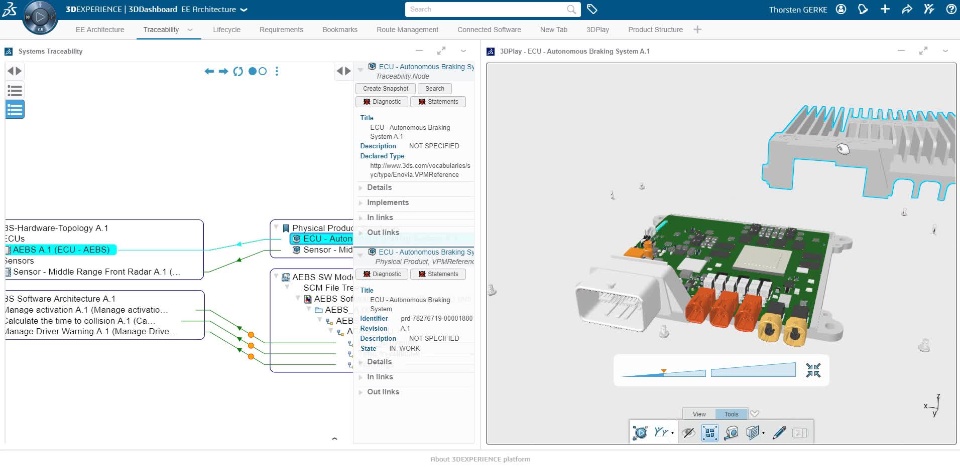Screen dimensions: 960x467
Task: Click the tag icon beside search
Action: click(x=591, y=9)
